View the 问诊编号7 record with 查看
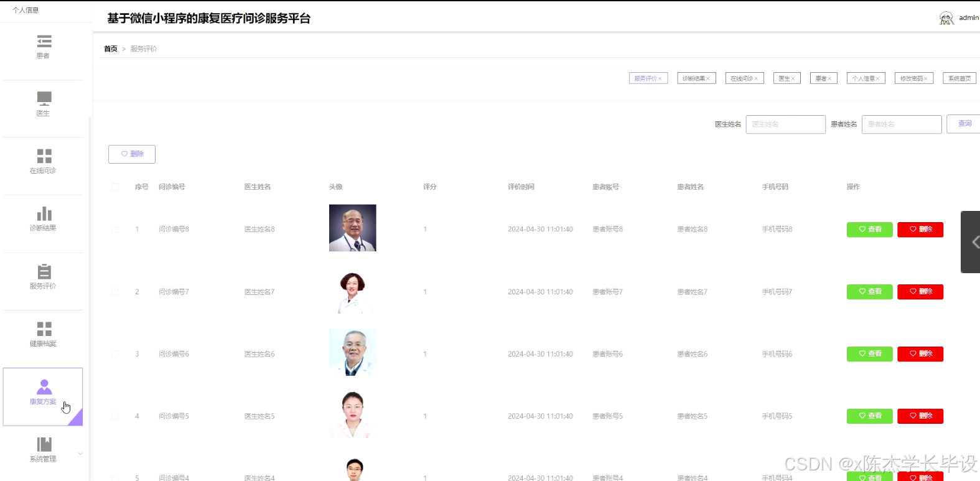 [870, 292]
